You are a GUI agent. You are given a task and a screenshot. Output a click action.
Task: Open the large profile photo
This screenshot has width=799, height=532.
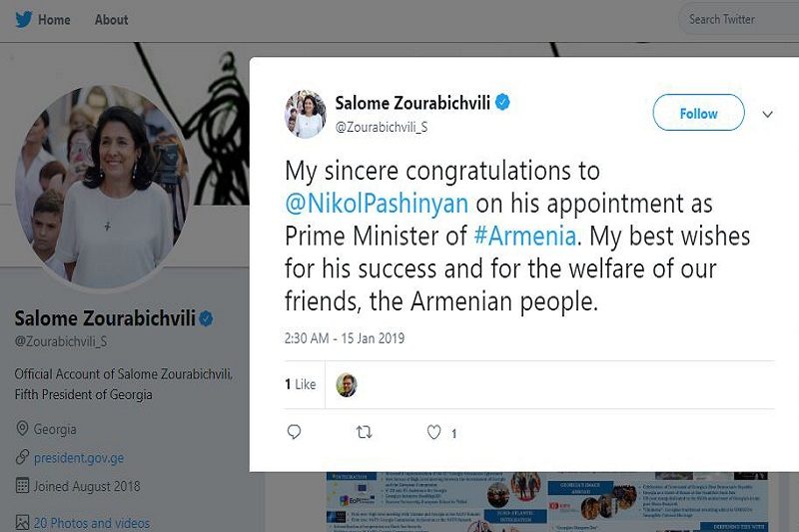coord(102,187)
